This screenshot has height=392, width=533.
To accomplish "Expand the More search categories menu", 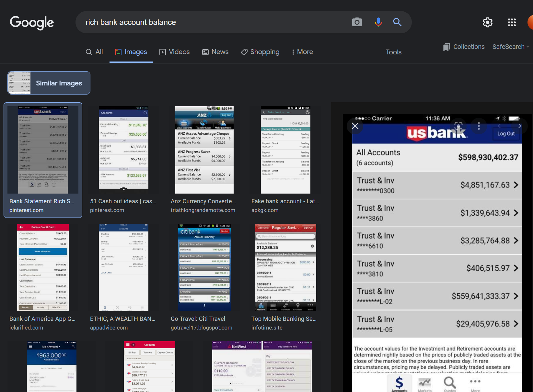I will tap(302, 52).
